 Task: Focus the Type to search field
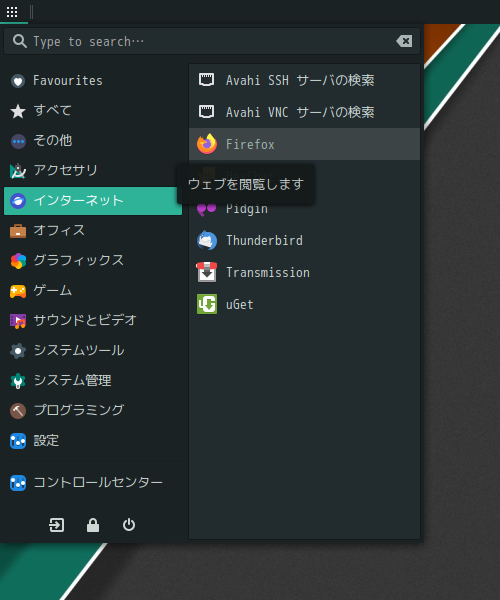(x=212, y=41)
